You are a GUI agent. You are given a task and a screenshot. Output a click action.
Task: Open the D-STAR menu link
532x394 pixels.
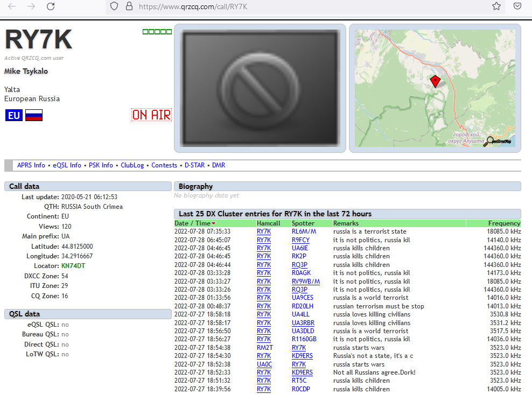click(x=194, y=165)
